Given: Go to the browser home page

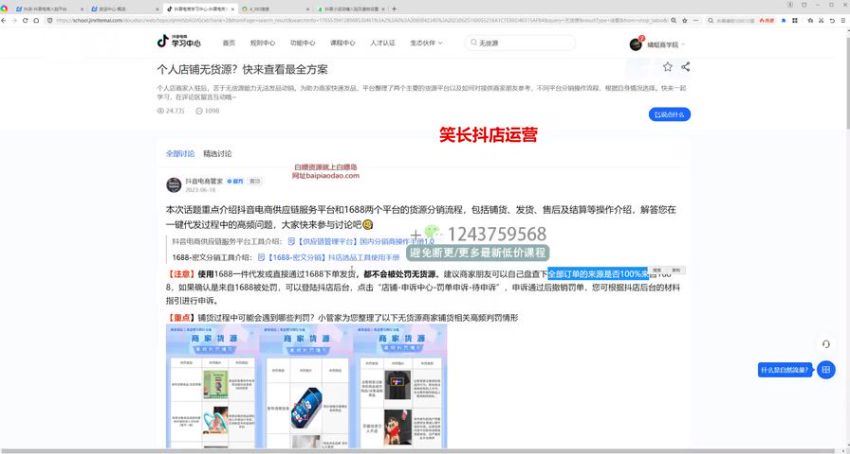Looking at the screenshot, I should [x=36, y=20].
